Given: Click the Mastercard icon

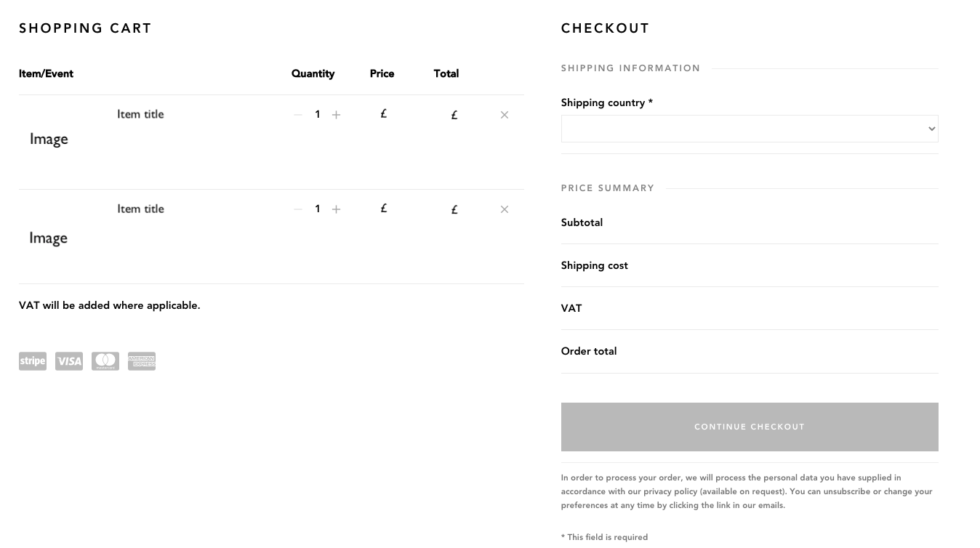Looking at the screenshot, I should click(105, 361).
